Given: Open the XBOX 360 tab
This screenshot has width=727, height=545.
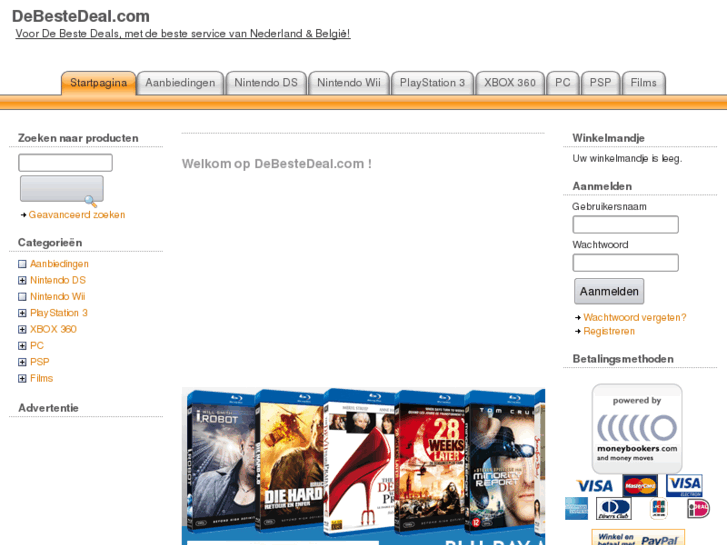Looking at the screenshot, I should coord(510,83).
